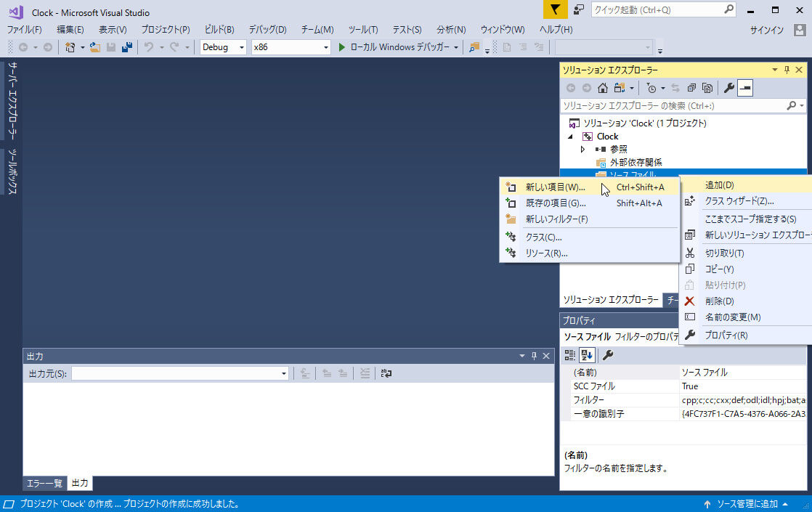The width and height of the screenshot is (812, 512).
Task: Open the ビルド(B) menu
Action: tap(219, 30)
